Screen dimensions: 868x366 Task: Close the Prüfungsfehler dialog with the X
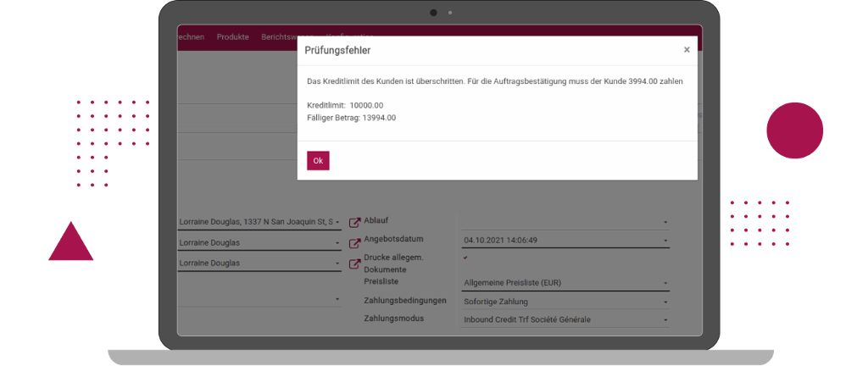687,50
